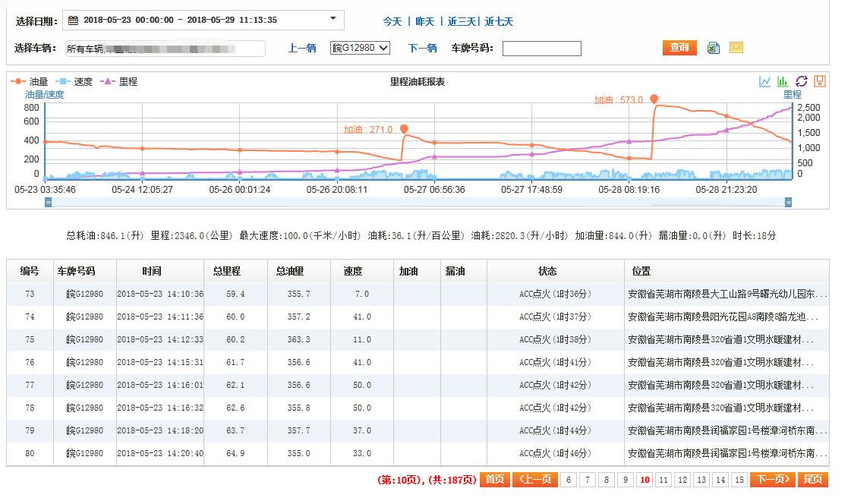Advance using 下一页 button
Viewport: 851px width, 504px height.
[x=773, y=480]
